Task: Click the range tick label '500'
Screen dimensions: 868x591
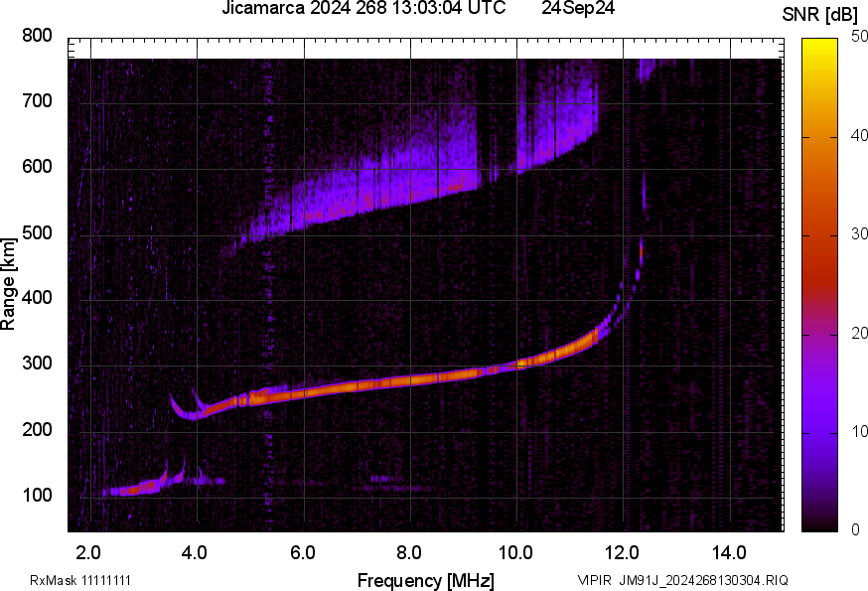Action: [37, 232]
